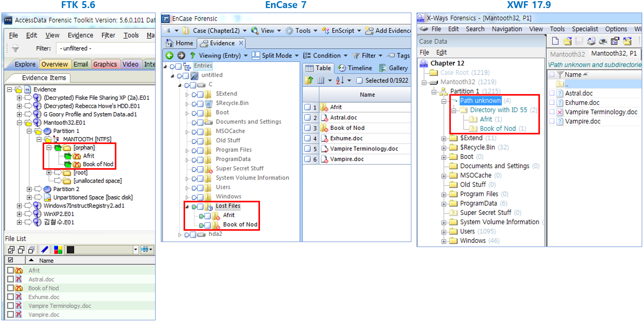Open FTK Filter unfiltered dropdown

(x=106, y=48)
